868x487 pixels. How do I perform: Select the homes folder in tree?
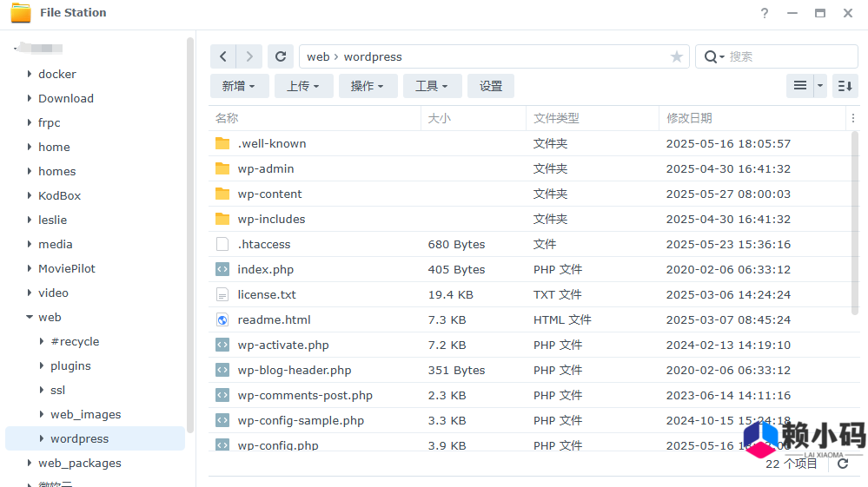point(57,171)
